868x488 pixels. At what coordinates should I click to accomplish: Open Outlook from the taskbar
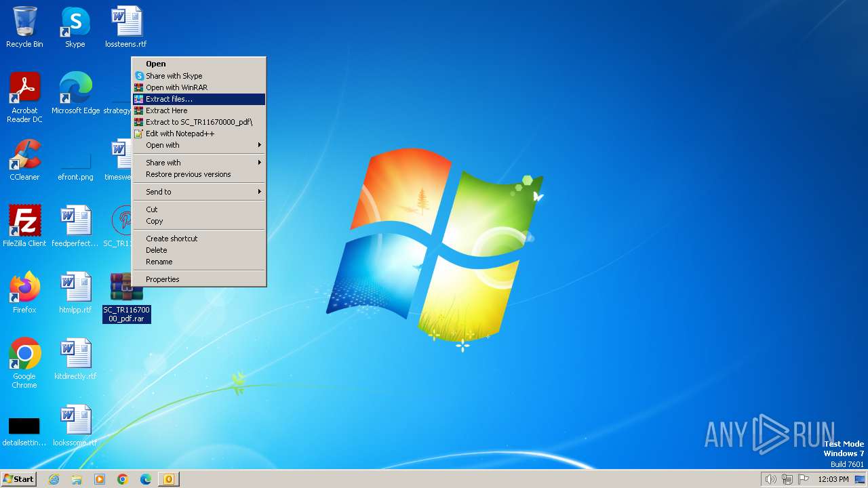[169, 479]
